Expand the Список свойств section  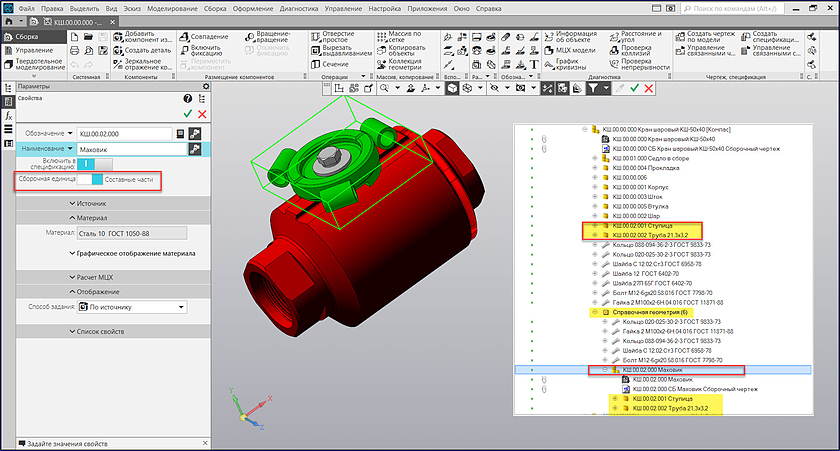pyautogui.click(x=97, y=331)
